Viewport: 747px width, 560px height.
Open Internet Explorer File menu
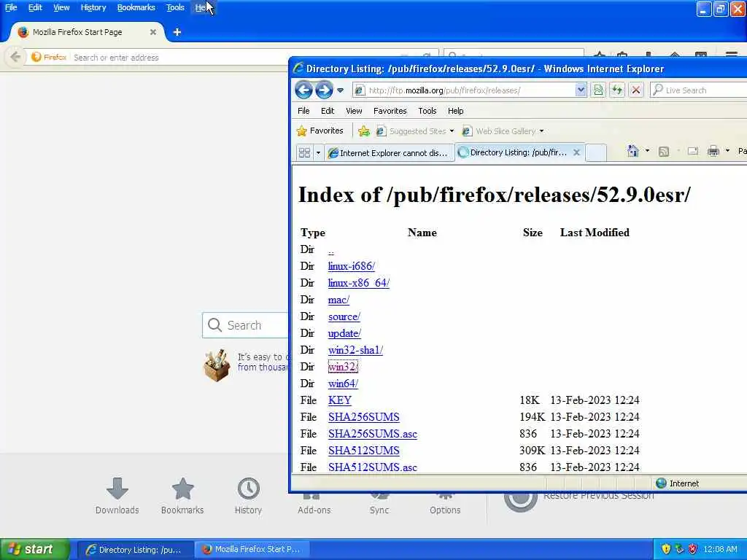click(x=303, y=111)
